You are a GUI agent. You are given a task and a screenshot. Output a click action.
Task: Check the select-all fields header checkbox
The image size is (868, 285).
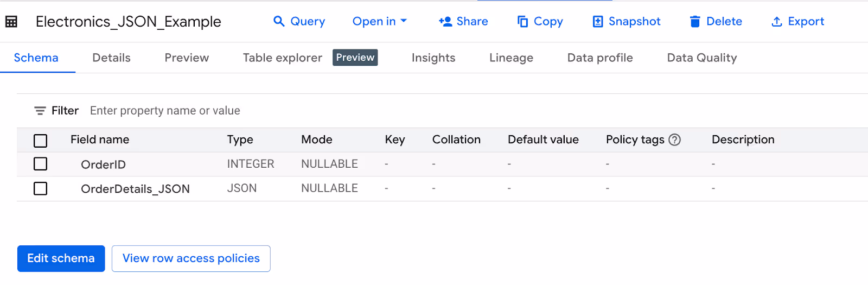41,141
